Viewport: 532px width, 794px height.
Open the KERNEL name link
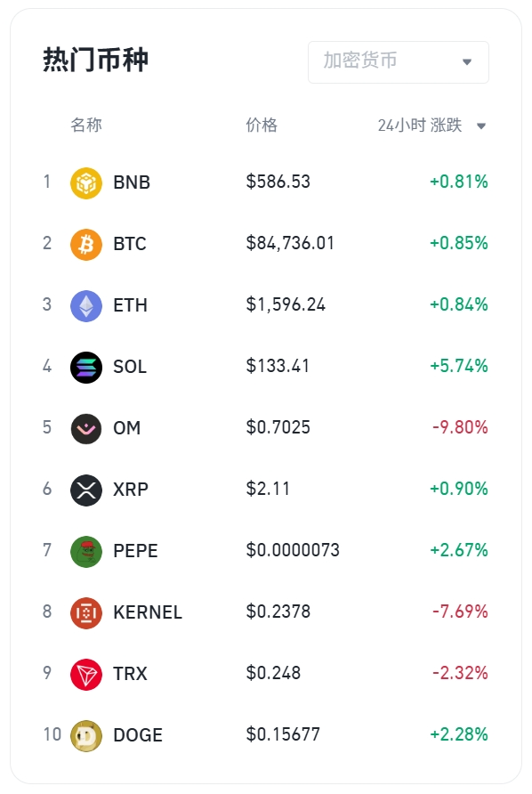(x=148, y=612)
